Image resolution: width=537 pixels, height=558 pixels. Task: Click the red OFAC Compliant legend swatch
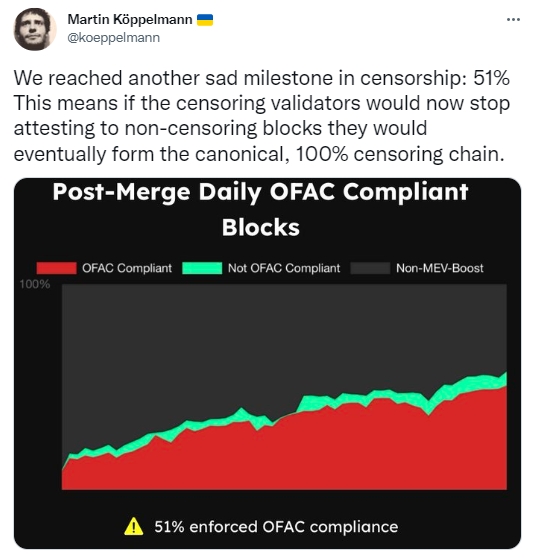point(57,268)
